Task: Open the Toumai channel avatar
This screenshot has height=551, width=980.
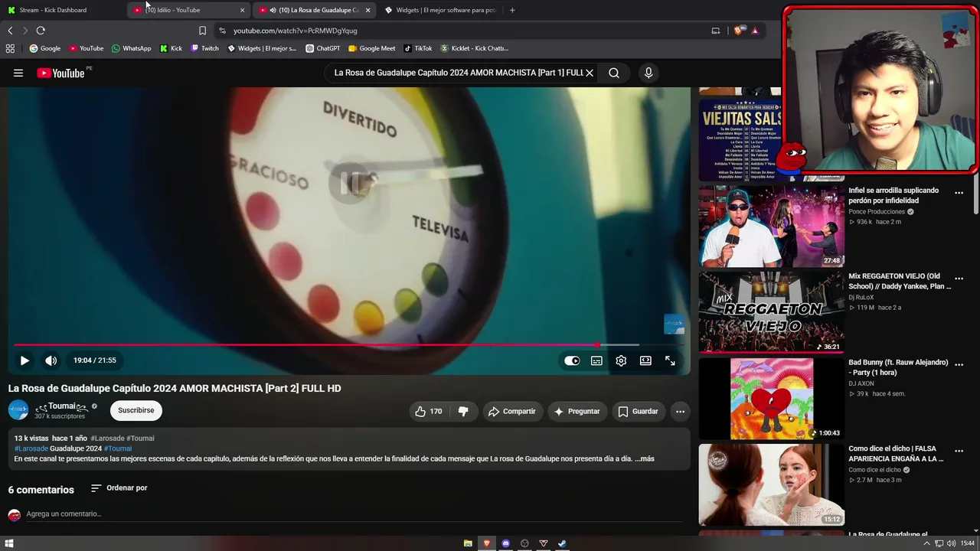Action: [x=18, y=410]
